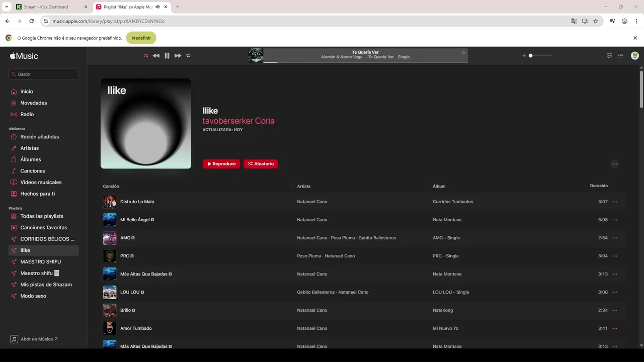The image size is (644, 362).
Task: Open more options for Brillo
Action: pos(614,310)
